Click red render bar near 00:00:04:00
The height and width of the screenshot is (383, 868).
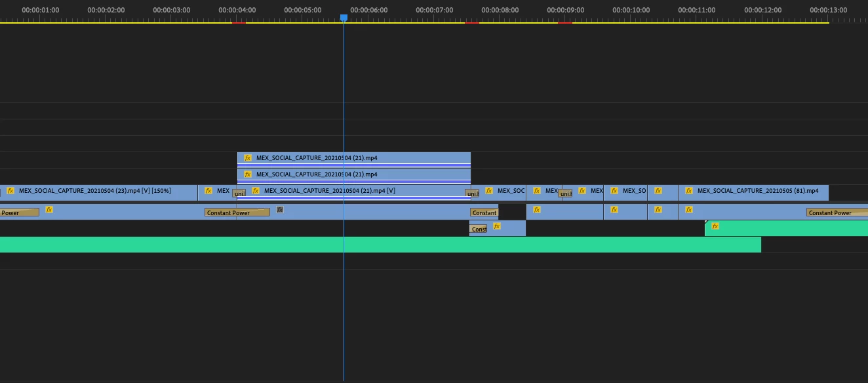[x=239, y=23]
